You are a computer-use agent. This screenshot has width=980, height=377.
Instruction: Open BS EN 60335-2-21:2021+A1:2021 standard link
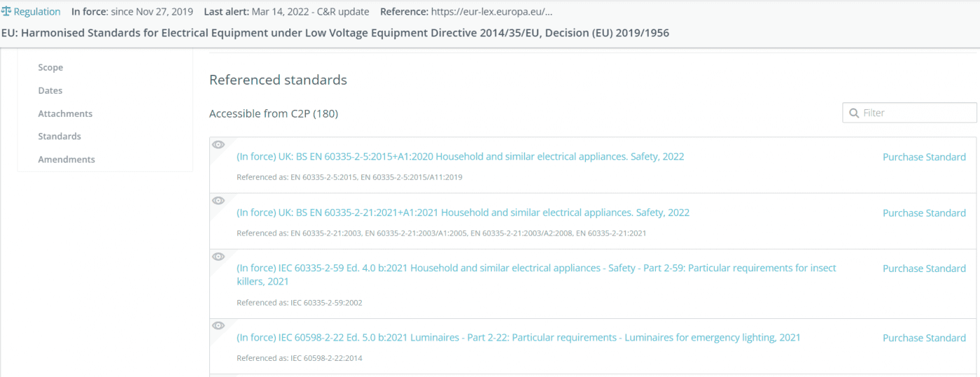(x=463, y=213)
